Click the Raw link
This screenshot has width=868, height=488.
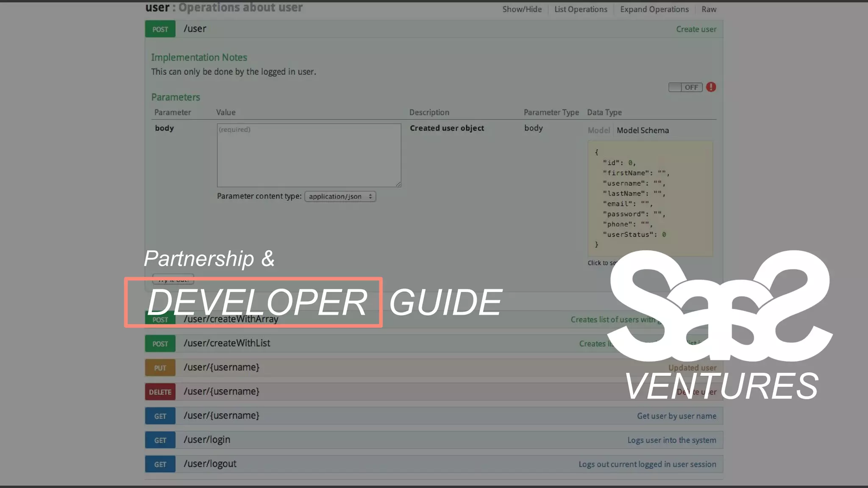click(709, 9)
